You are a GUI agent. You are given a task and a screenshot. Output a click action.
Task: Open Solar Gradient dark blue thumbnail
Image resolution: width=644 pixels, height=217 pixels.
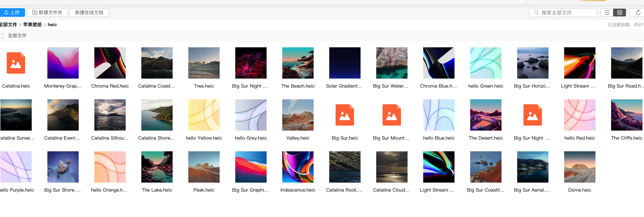click(345, 63)
